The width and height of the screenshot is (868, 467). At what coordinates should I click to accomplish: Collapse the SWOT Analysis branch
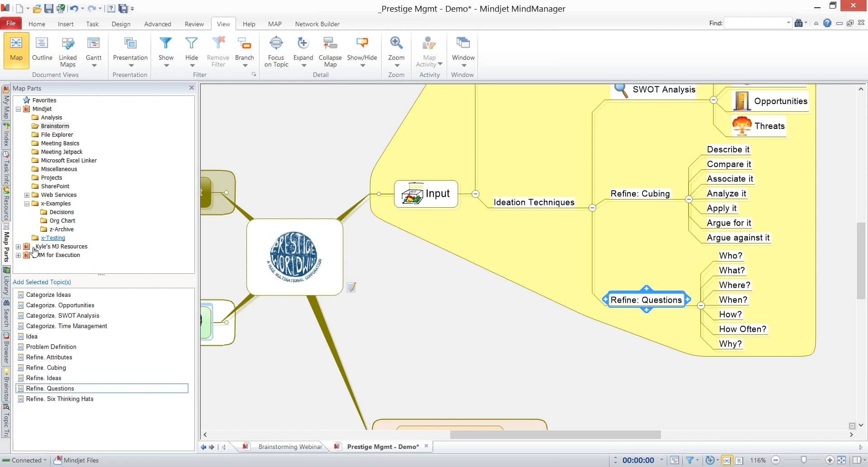click(x=713, y=100)
